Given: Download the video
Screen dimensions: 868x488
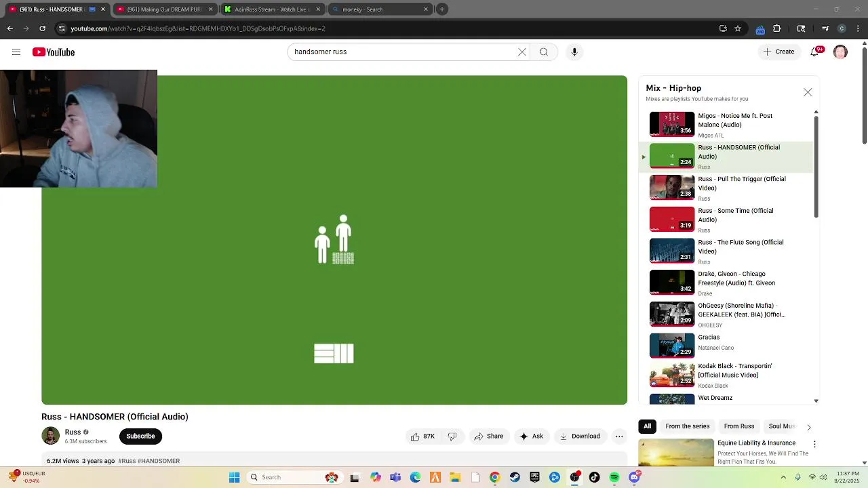Looking at the screenshot, I should point(580,436).
